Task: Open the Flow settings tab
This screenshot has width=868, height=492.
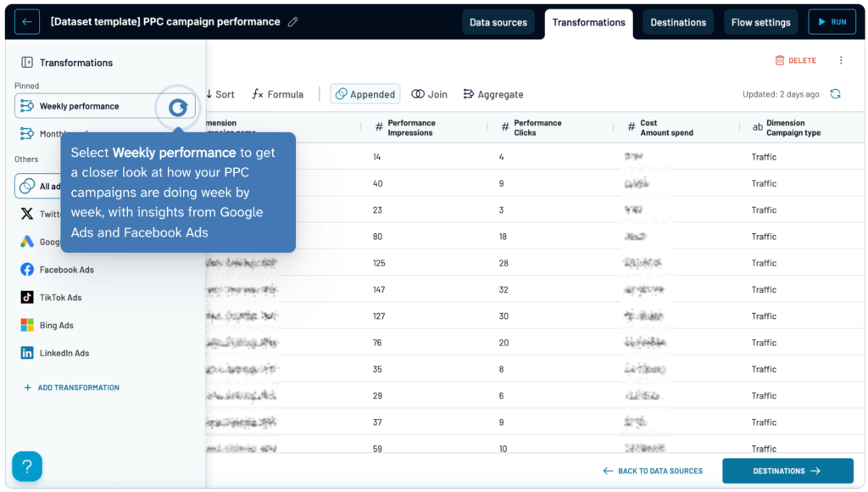Action: (x=759, y=23)
